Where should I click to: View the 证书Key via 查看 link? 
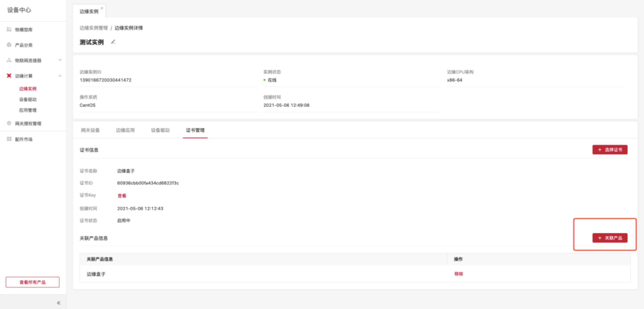[122, 196]
